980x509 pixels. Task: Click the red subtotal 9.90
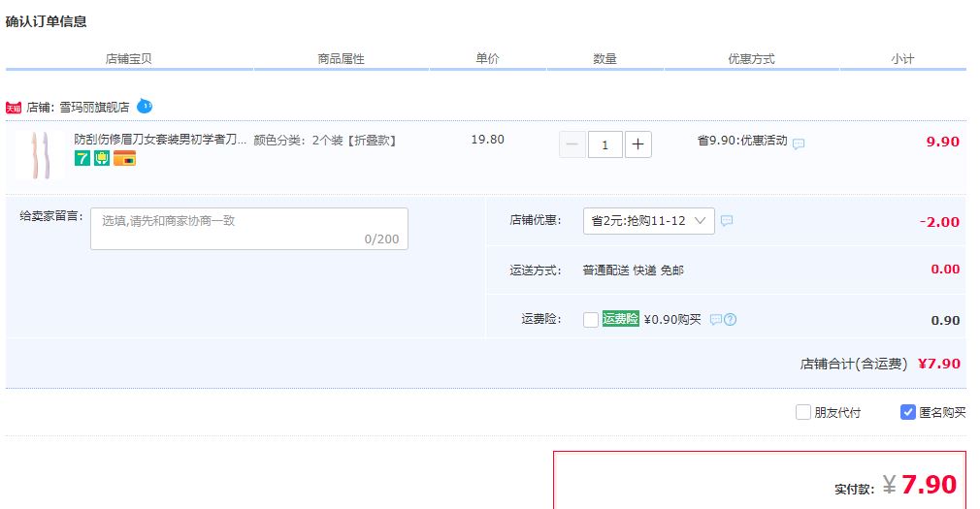click(942, 142)
